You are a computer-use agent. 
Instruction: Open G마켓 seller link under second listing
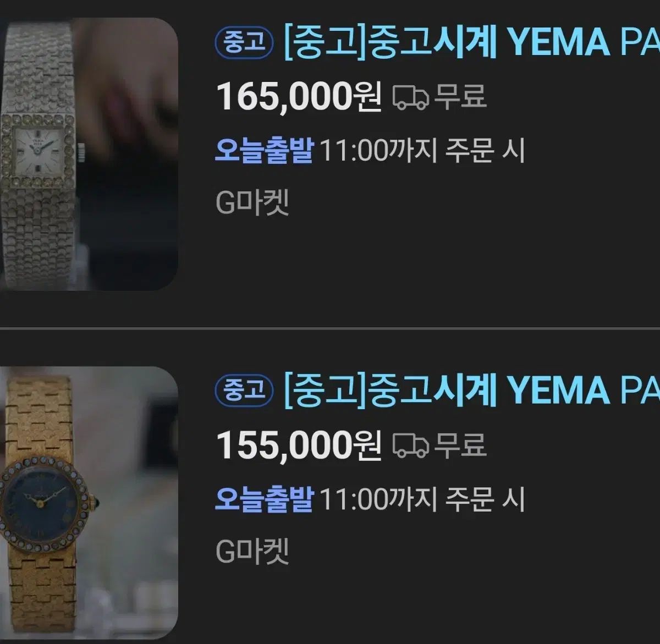(252, 551)
